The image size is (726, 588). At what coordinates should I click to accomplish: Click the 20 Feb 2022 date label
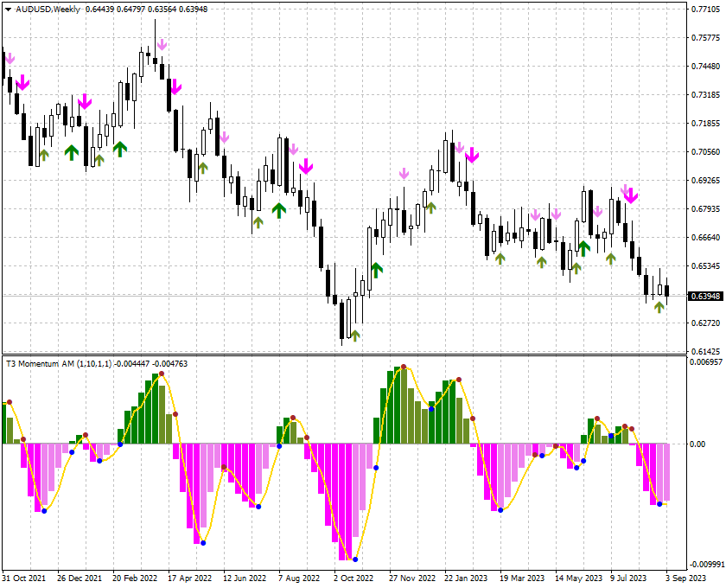coord(135,578)
